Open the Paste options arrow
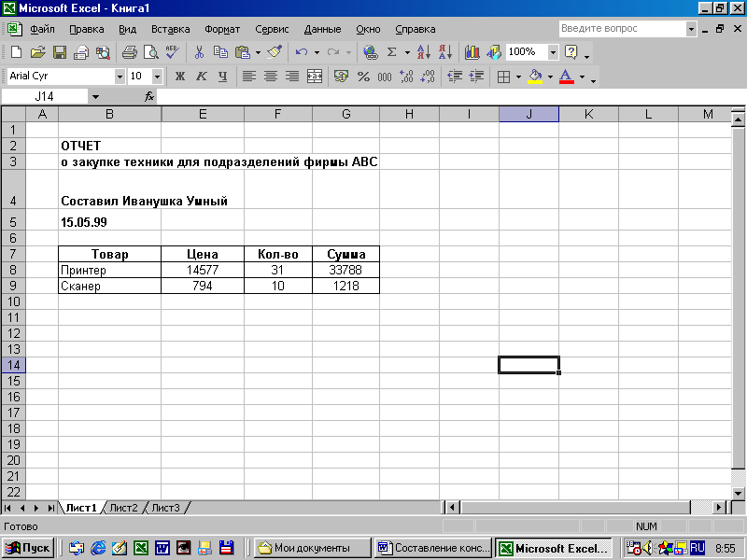Screen dimensions: 747x560 (x=259, y=52)
